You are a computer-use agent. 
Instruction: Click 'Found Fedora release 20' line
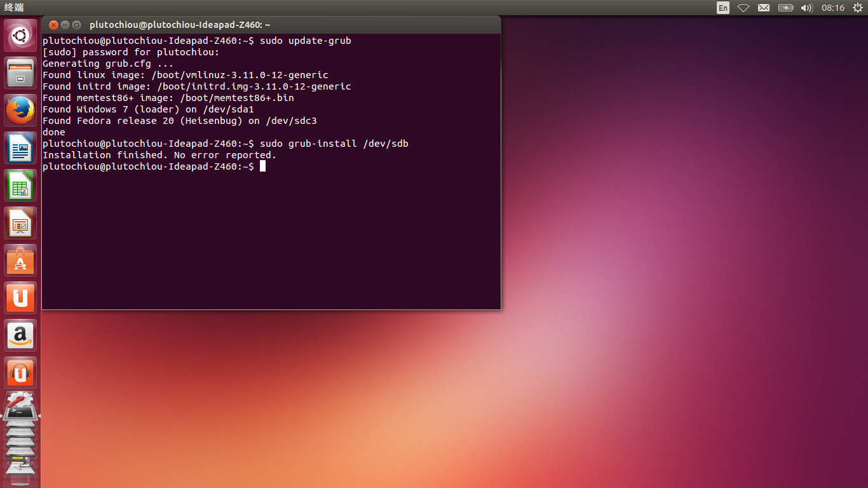click(x=180, y=121)
